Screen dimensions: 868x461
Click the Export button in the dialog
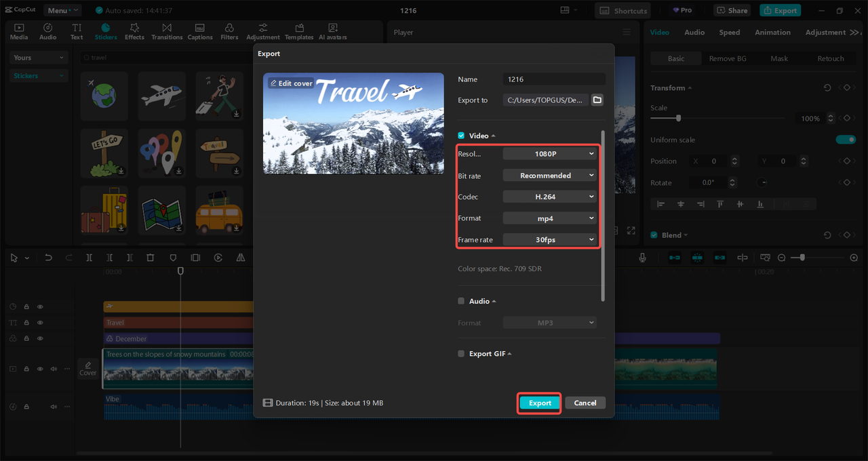(540, 403)
